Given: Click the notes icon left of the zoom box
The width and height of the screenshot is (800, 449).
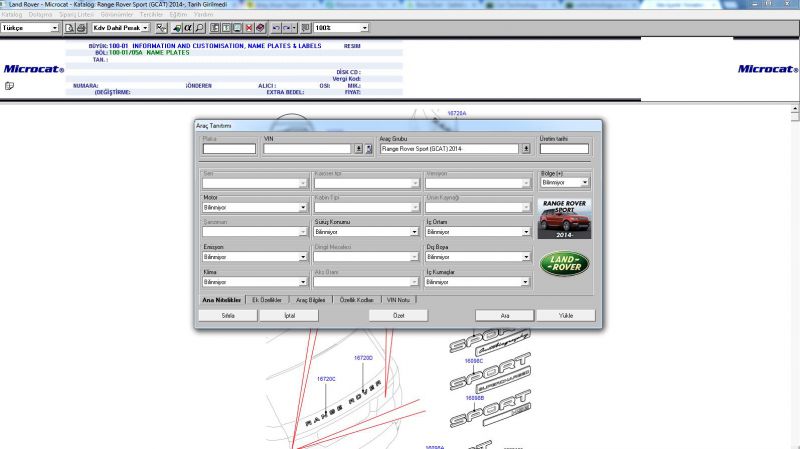Looking at the screenshot, I should tap(306, 28).
